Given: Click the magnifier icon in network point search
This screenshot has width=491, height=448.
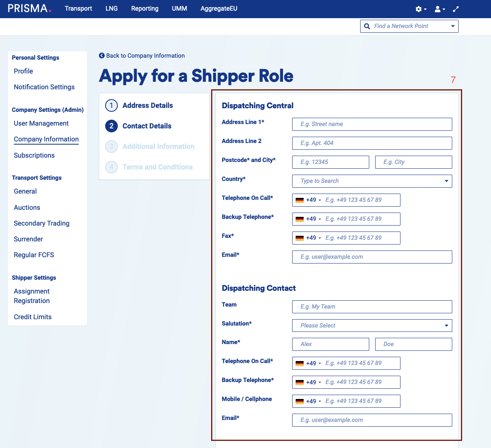Looking at the screenshot, I should click(367, 26).
